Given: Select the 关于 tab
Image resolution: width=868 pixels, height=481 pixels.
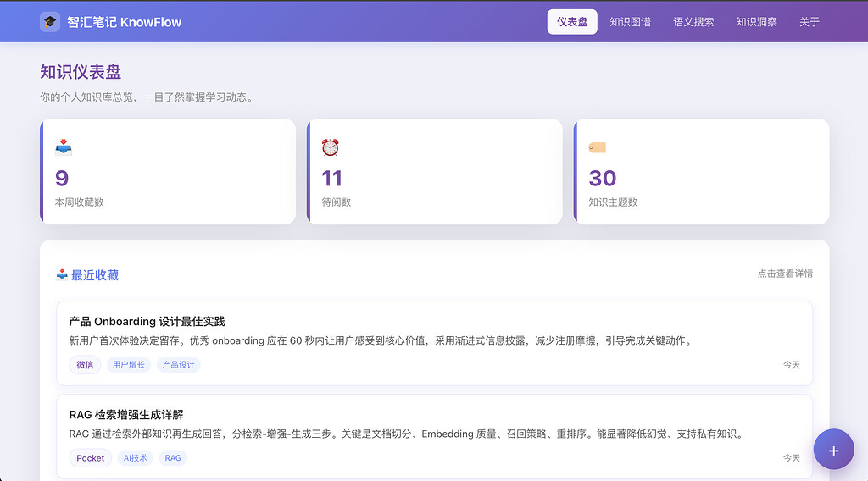Looking at the screenshot, I should pos(810,22).
